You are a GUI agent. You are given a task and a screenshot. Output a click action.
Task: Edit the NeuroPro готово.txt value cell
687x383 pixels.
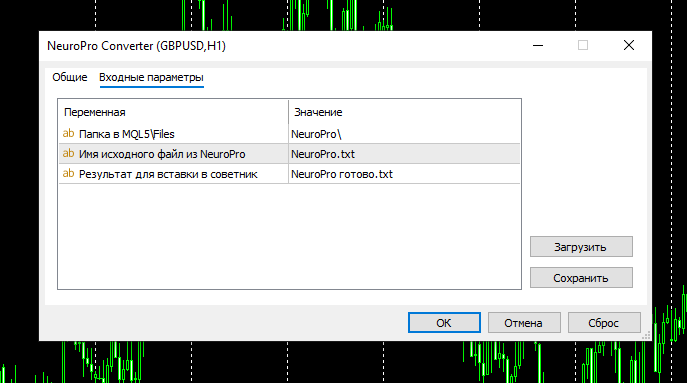point(404,174)
